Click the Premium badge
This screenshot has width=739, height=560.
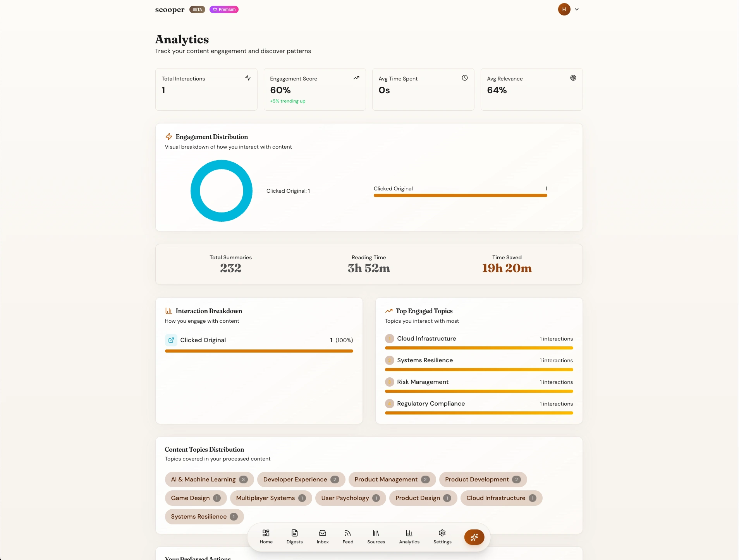(224, 9)
